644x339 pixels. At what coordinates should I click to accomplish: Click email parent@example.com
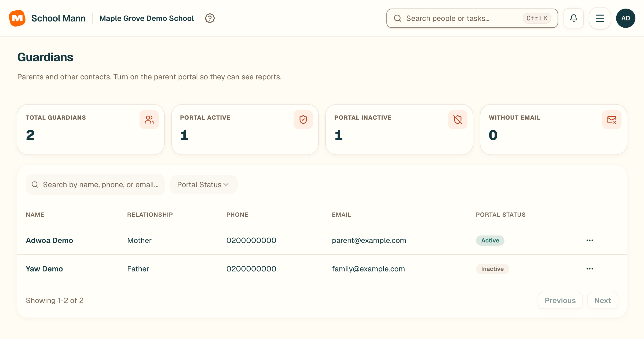click(369, 240)
